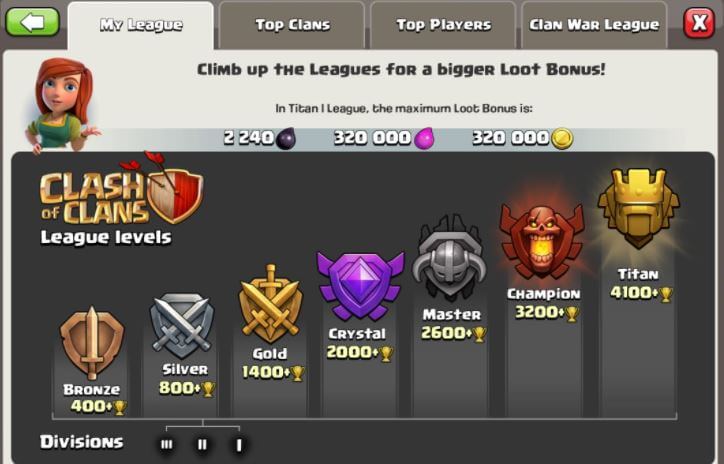Switch to the Top Players tab
The width and height of the screenshot is (724, 464).
(443, 25)
